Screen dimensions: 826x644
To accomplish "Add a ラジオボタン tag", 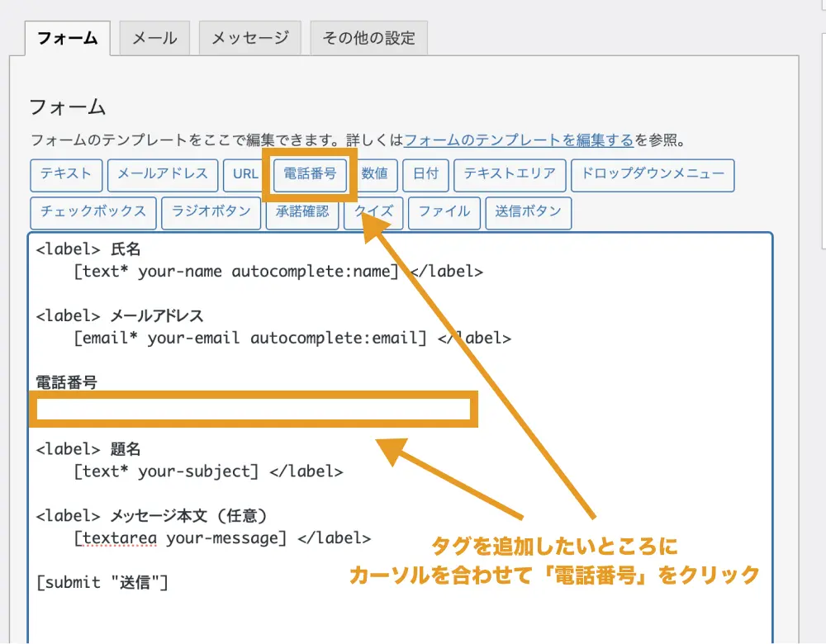I will tap(211, 212).
